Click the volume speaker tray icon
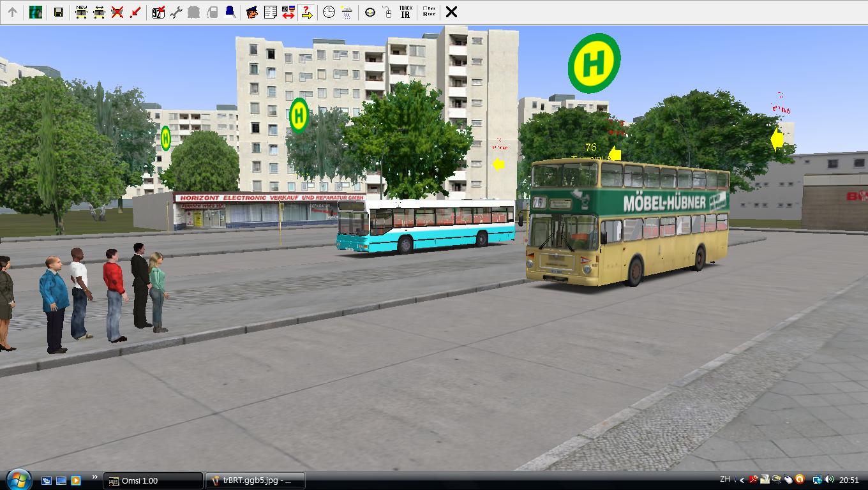The height and width of the screenshot is (490, 868). [829, 480]
